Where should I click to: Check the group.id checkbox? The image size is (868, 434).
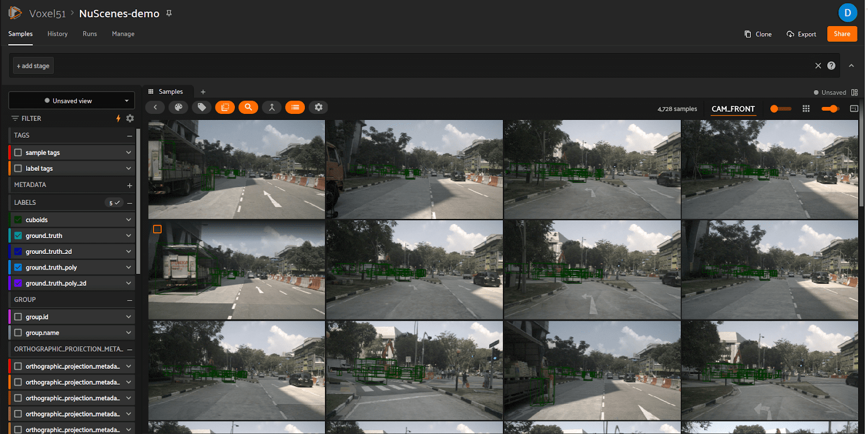18,317
